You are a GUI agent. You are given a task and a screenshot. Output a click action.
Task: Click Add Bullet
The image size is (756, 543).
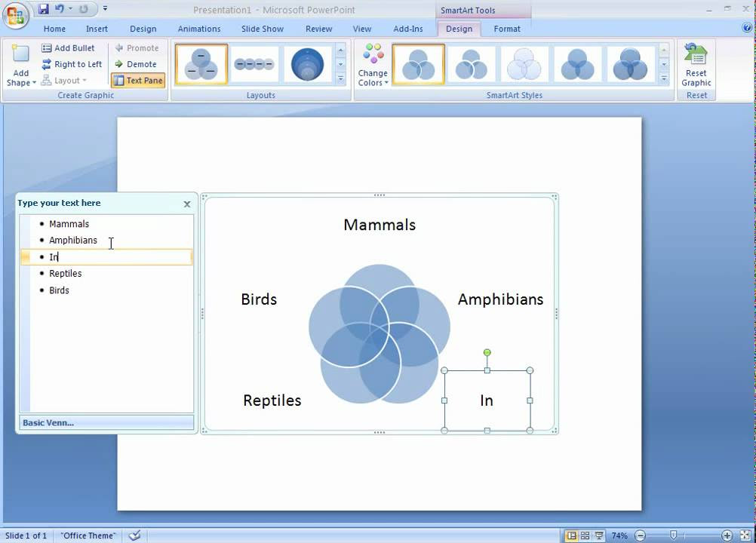[68, 48]
